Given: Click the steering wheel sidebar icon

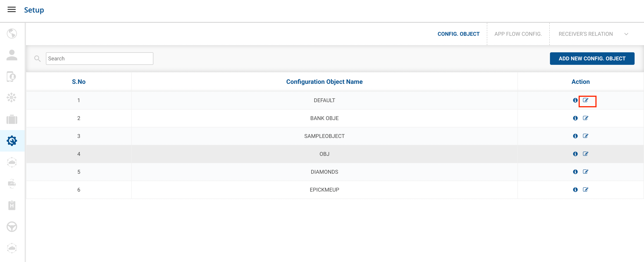Looking at the screenshot, I should point(12,227).
